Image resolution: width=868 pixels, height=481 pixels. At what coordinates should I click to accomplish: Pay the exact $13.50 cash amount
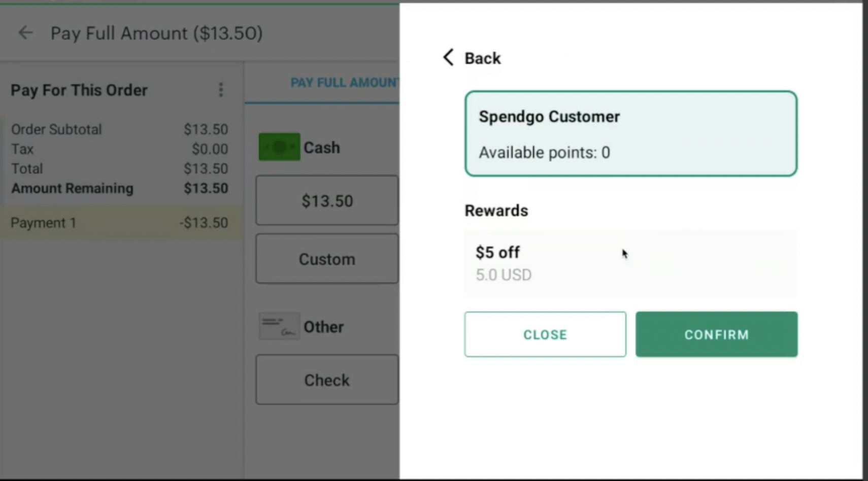(x=327, y=201)
